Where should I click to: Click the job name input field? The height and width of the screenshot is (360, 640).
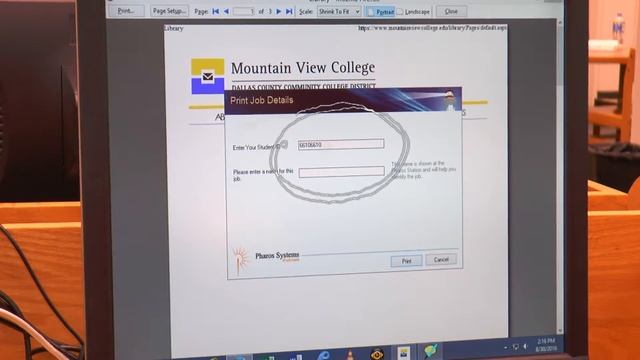341,171
